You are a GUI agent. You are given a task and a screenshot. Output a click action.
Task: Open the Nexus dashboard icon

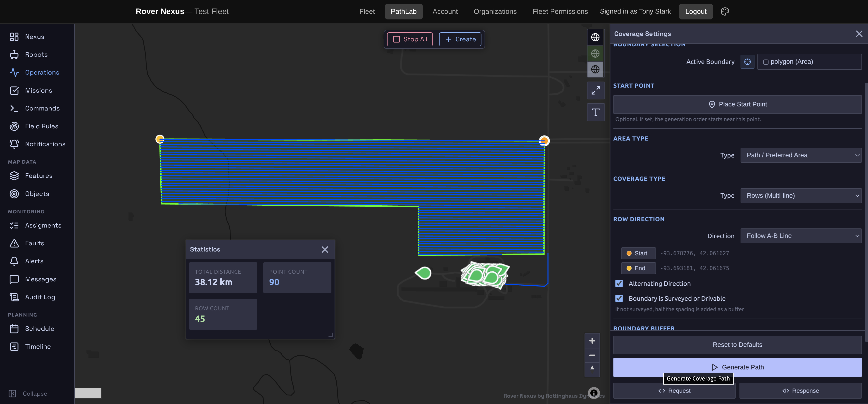[x=14, y=37]
